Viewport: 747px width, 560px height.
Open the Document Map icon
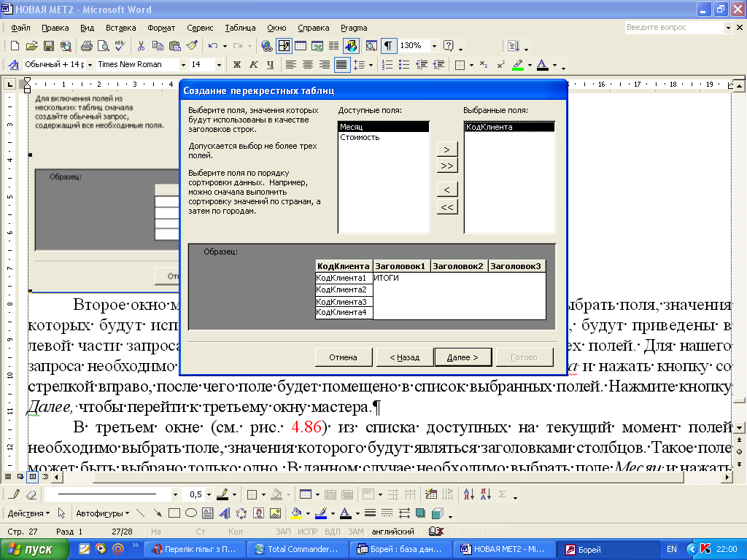coord(371,46)
